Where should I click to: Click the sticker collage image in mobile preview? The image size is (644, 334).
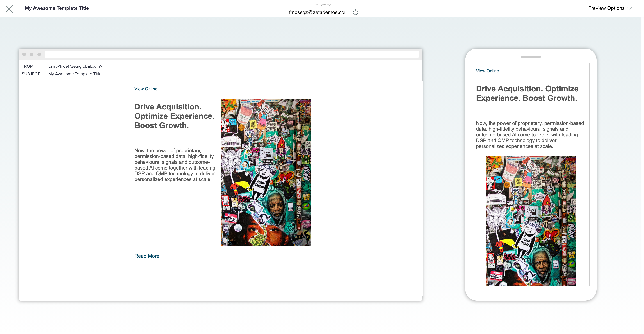pos(531,221)
